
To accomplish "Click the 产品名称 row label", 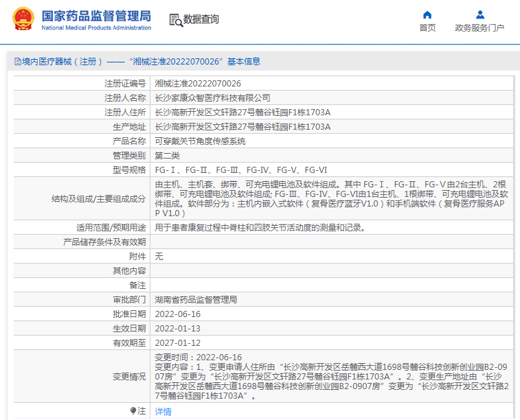I will point(129,141).
